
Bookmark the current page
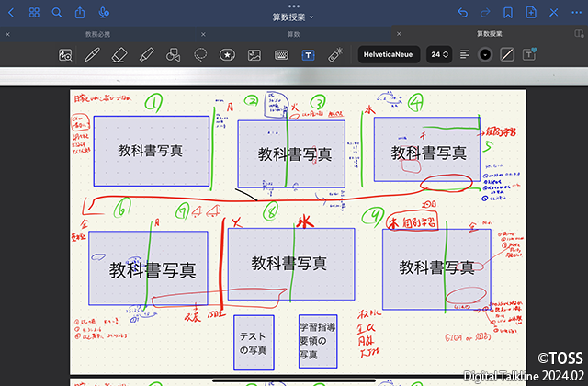click(x=508, y=13)
